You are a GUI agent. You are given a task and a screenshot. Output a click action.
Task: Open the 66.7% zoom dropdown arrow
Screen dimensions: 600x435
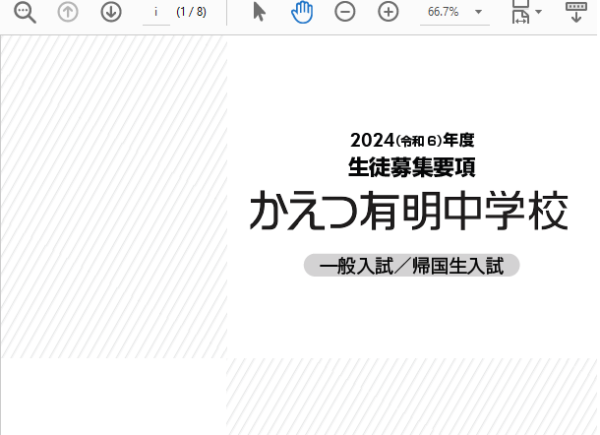pyautogui.click(x=478, y=12)
